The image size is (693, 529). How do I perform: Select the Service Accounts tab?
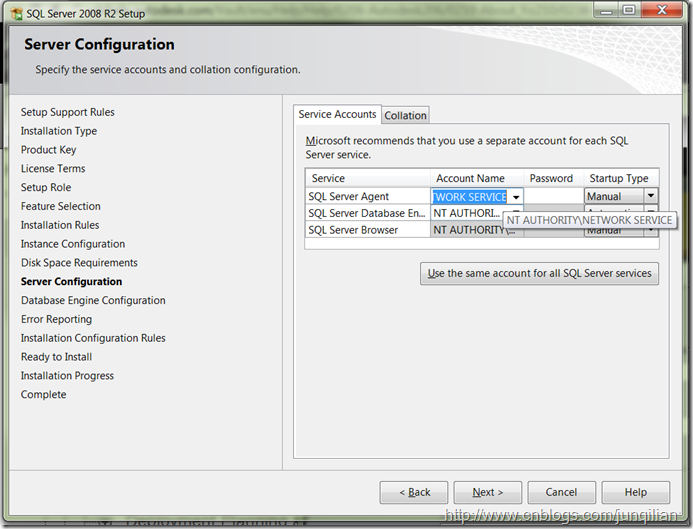click(337, 114)
